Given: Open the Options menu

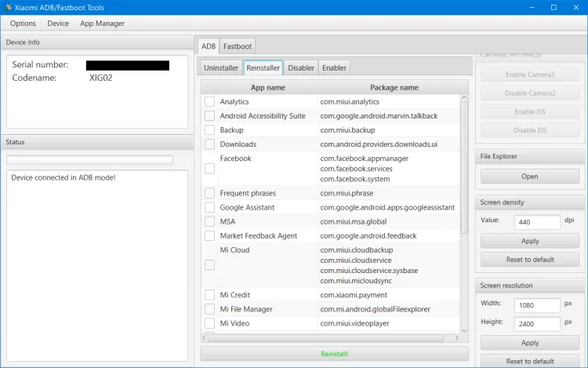Looking at the screenshot, I should [23, 24].
